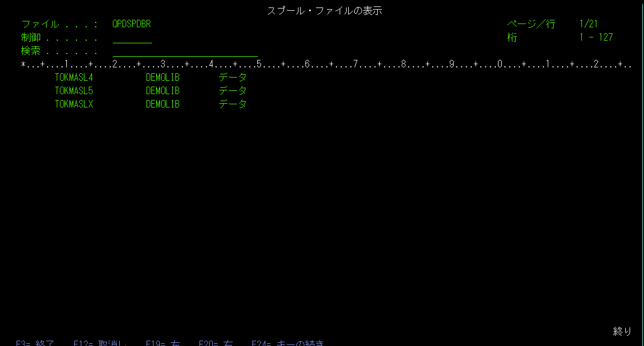Screen dimensions: 644x346
Task: Click the ページ/行 label
Action: tap(531, 24)
